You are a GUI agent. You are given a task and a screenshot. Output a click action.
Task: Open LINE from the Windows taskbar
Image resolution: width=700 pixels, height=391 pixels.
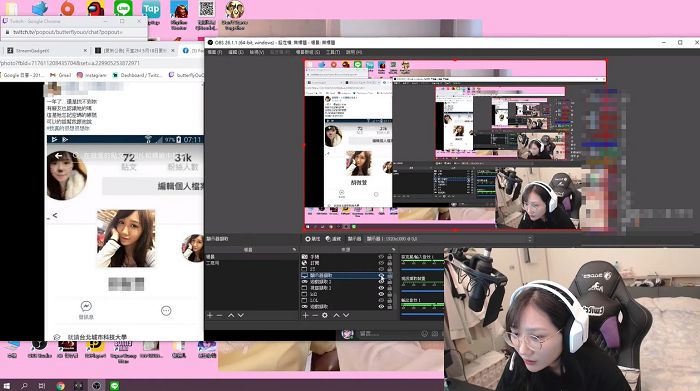click(x=114, y=386)
